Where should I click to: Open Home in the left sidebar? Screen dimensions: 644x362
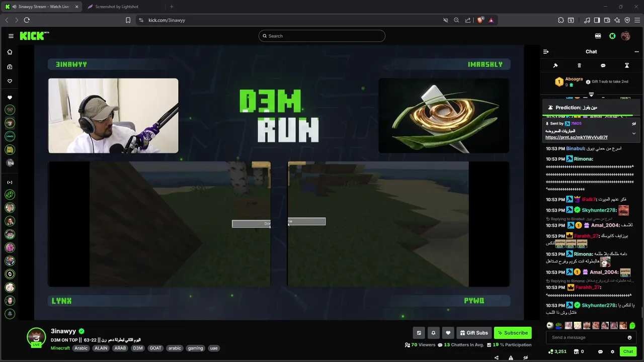[10, 52]
